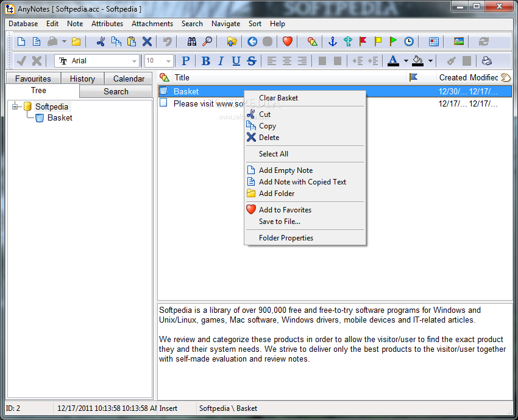Click the signpost icon in toolbar

[x=347, y=41]
